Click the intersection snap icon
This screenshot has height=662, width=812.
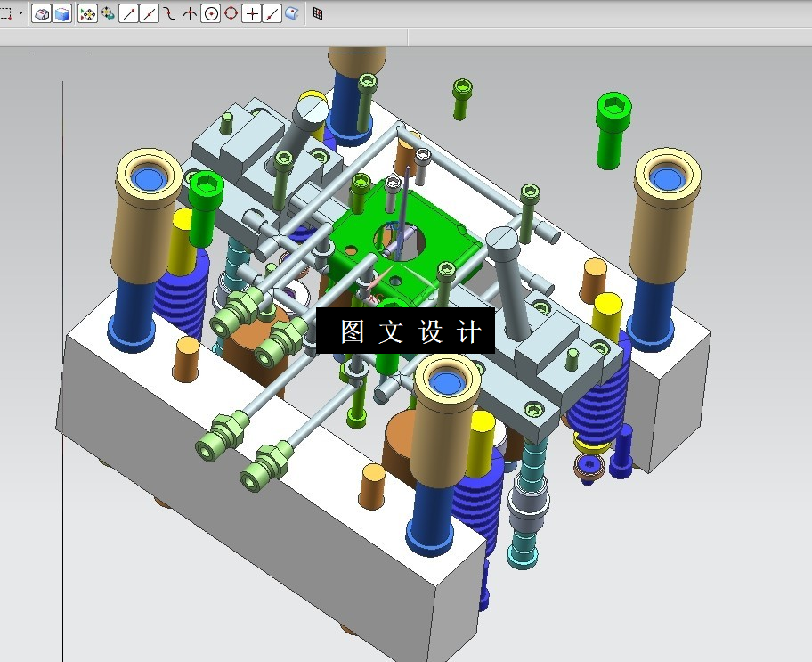tap(190, 13)
